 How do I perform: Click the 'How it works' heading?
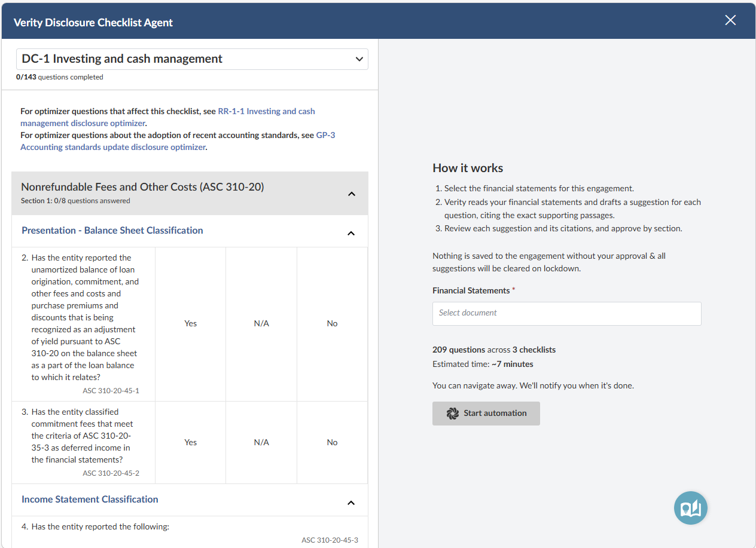(468, 169)
